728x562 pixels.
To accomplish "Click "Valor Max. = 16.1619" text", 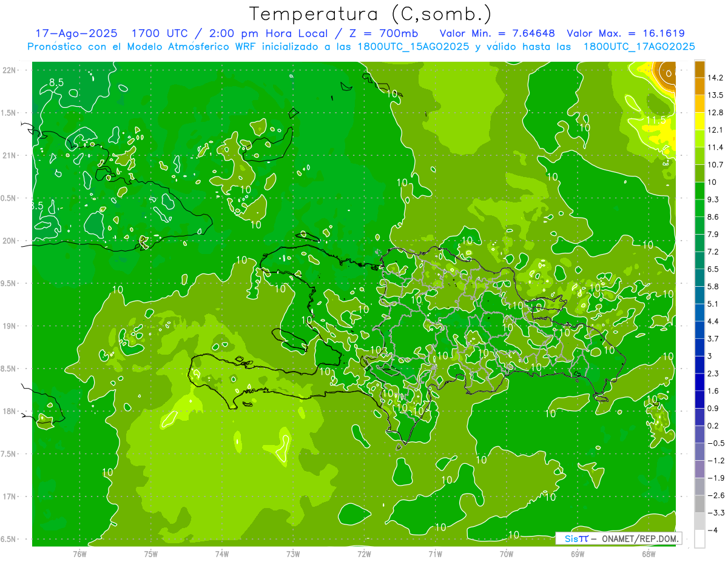I will pos(625,33).
